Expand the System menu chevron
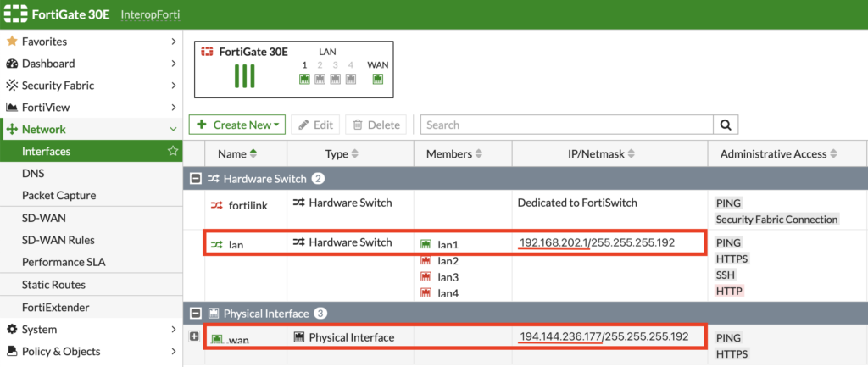Viewport: 868px width, 367px height. [x=173, y=330]
